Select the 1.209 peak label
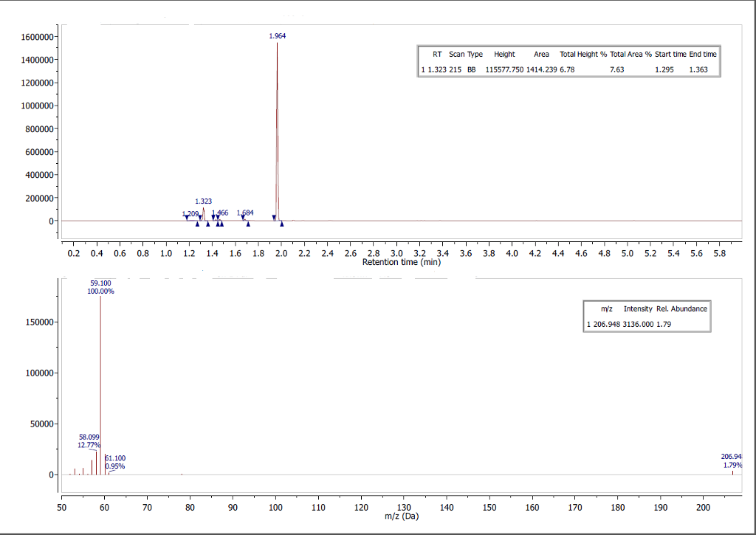This screenshot has height=535, width=756. click(x=190, y=213)
